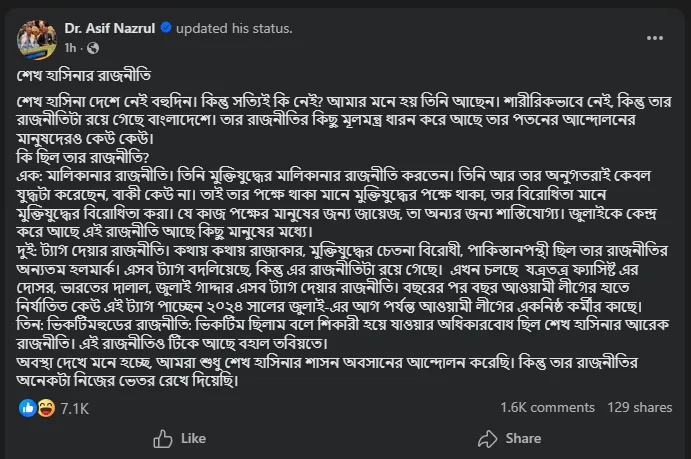
Task: Click the Share arrow icon
Action: (x=487, y=438)
